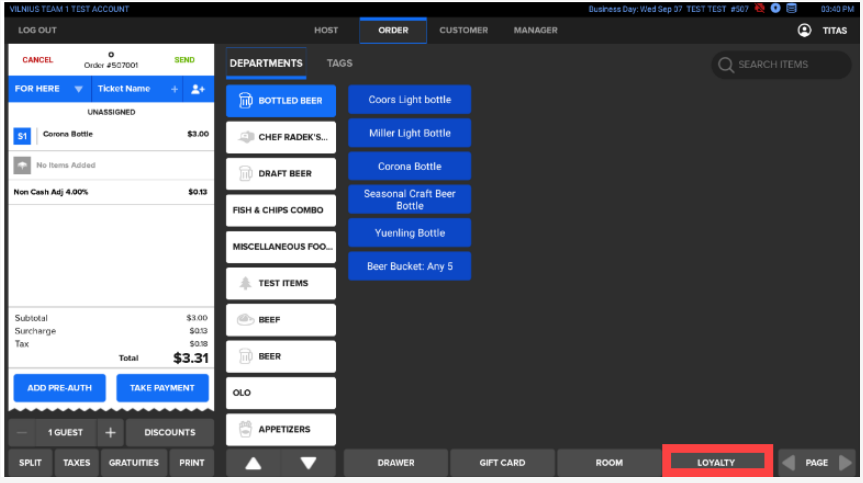Click the database status icon
Image resolution: width=863 pixels, height=483 pixels.
click(791, 8)
